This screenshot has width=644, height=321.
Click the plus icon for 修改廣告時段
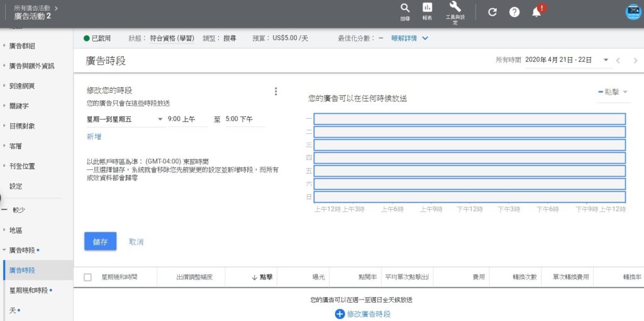(339, 315)
